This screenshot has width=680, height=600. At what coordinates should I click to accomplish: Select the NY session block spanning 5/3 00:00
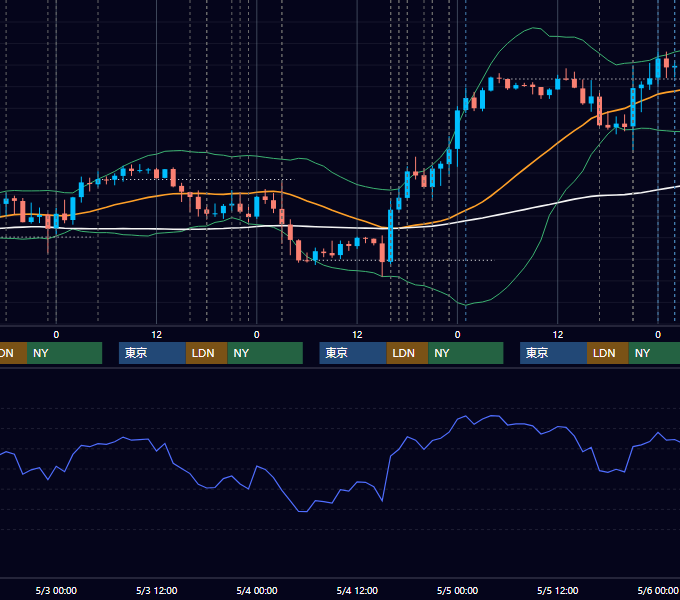(x=64, y=353)
